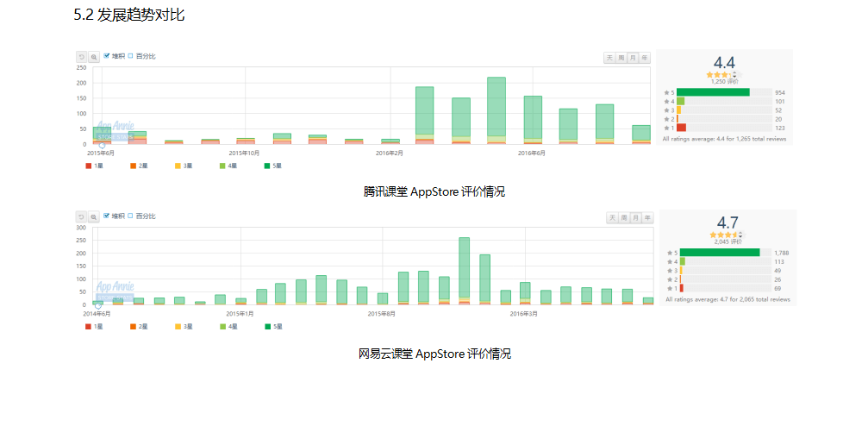Click the 1星 legend swatch in NetEase chart
The height and width of the screenshot is (426, 868).
[x=88, y=326]
